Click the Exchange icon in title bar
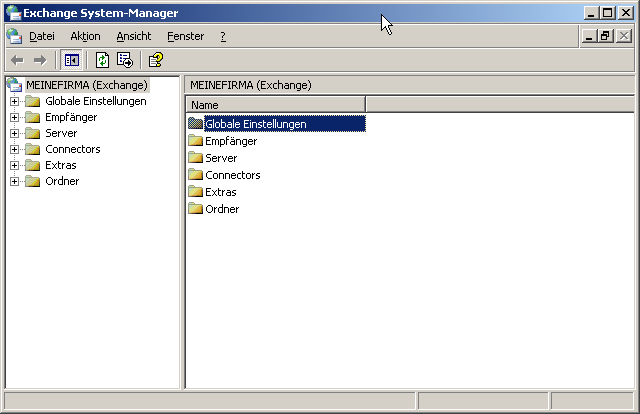 (13, 13)
